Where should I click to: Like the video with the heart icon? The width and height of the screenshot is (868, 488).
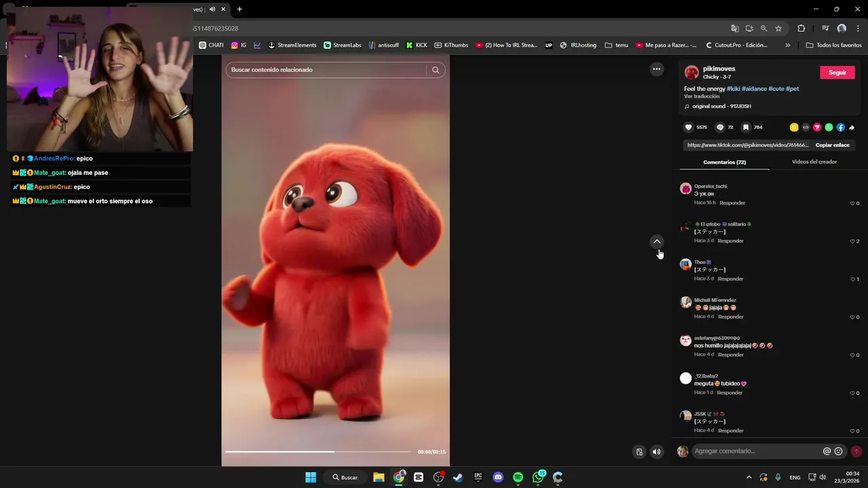pyautogui.click(x=688, y=127)
